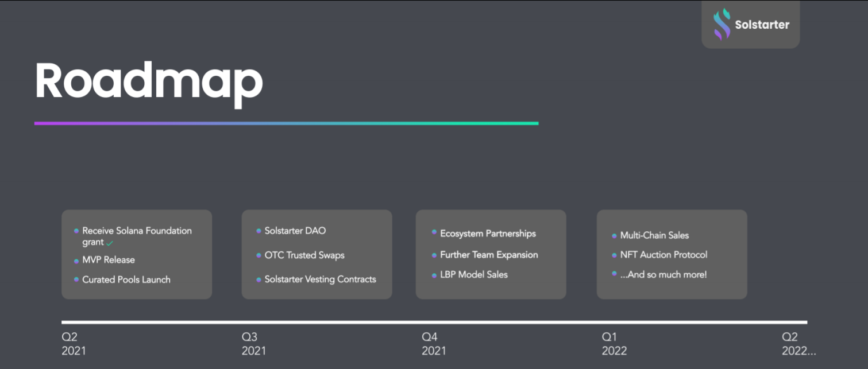Click the Further Team Expansion item

pyautogui.click(x=489, y=255)
